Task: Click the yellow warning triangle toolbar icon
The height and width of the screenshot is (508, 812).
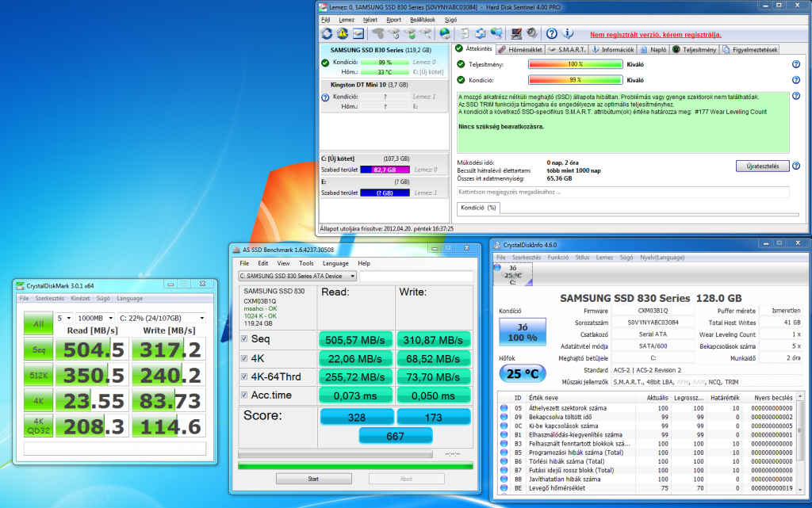Action: pyautogui.click(x=343, y=33)
